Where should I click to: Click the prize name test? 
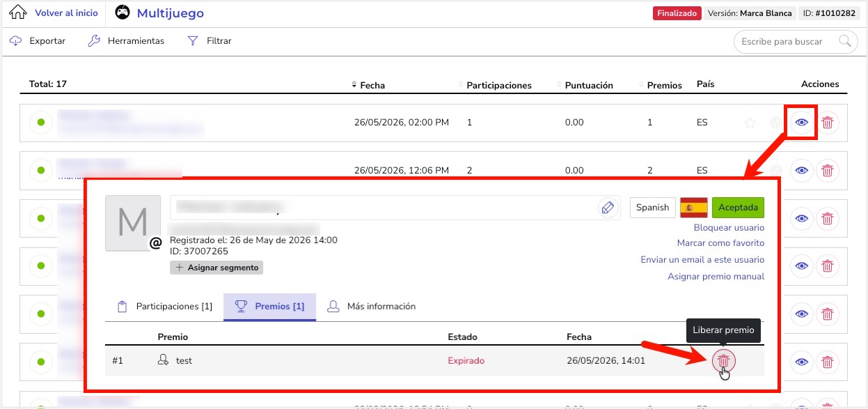point(184,361)
